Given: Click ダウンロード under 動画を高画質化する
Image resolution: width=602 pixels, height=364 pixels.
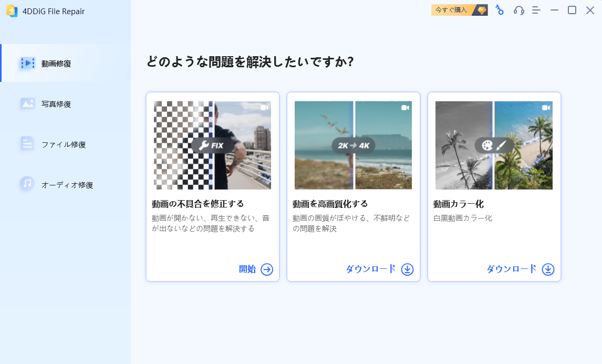Looking at the screenshot, I should (371, 269).
